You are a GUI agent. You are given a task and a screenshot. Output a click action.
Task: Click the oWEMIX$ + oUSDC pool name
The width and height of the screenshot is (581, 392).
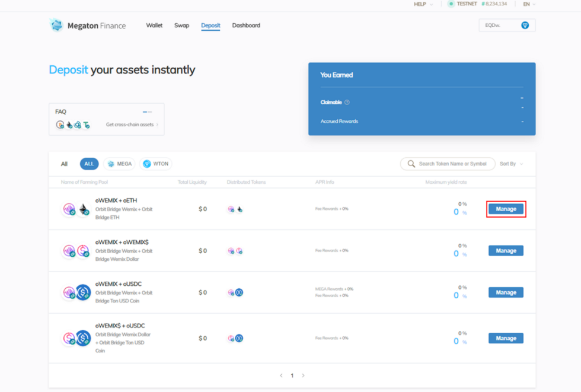120,326
